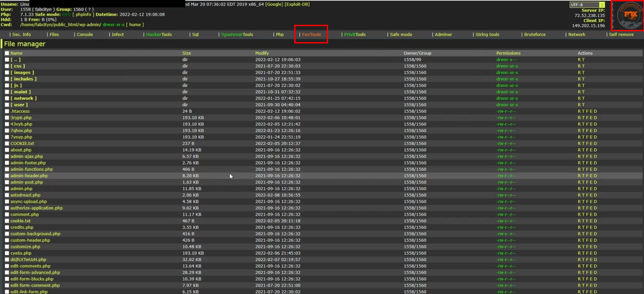The image size is (644, 294).
Task: Open the user folder
Action: point(19,105)
